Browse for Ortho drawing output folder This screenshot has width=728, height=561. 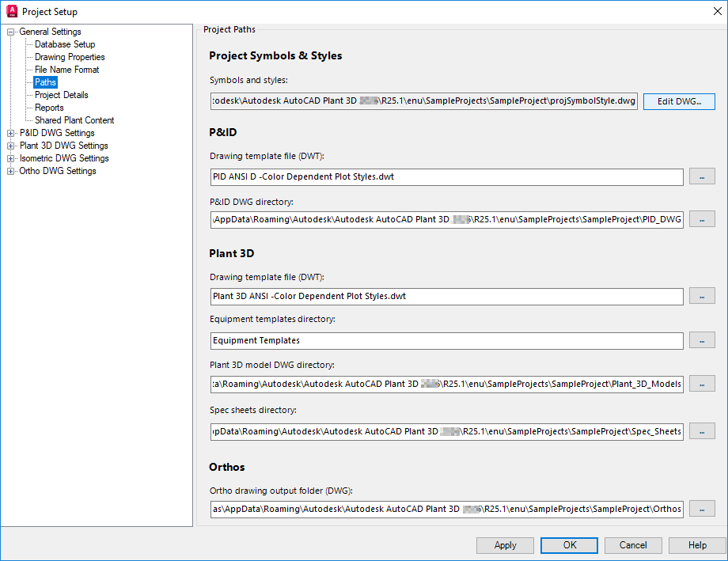pos(702,509)
